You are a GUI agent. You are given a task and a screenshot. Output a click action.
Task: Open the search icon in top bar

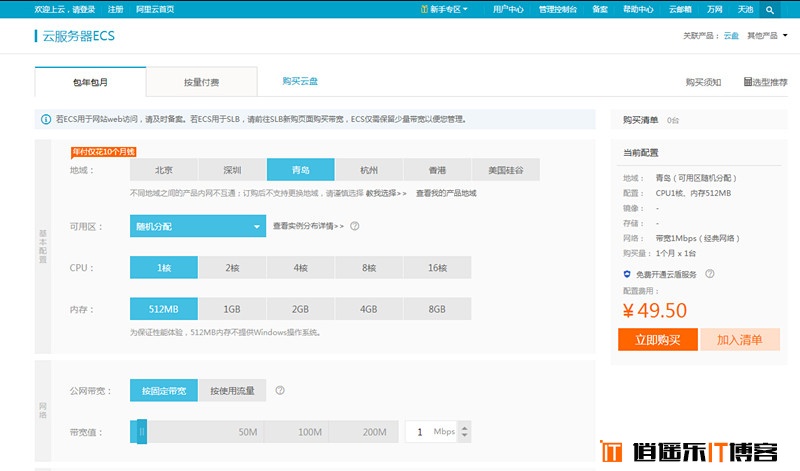click(770, 10)
